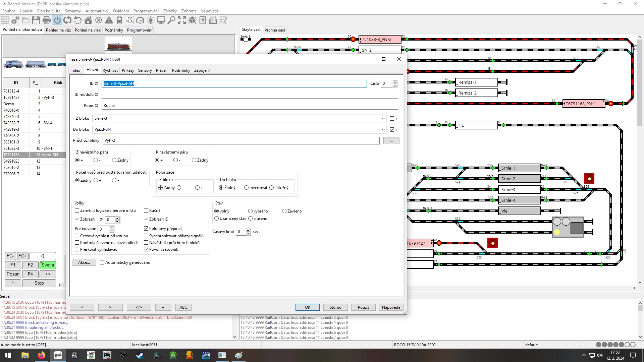Viewport: 644px width, 362px height.
Task: Click the save floppy disk icon
Action: click(x=36, y=20)
